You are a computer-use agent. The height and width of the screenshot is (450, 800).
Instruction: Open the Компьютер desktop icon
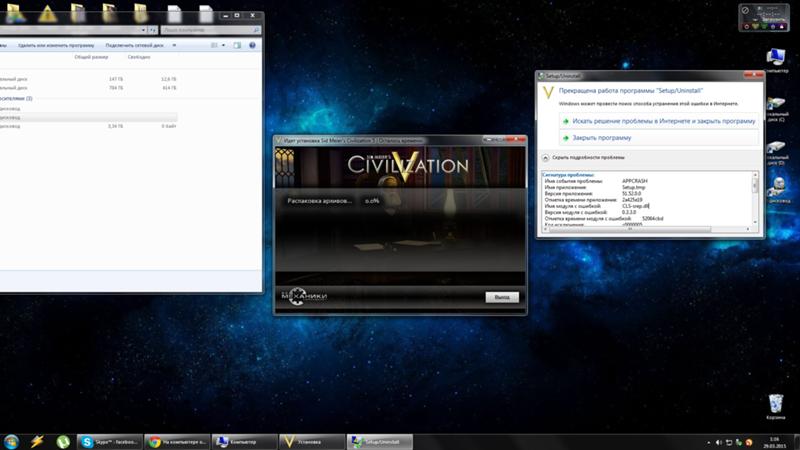point(776,61)
